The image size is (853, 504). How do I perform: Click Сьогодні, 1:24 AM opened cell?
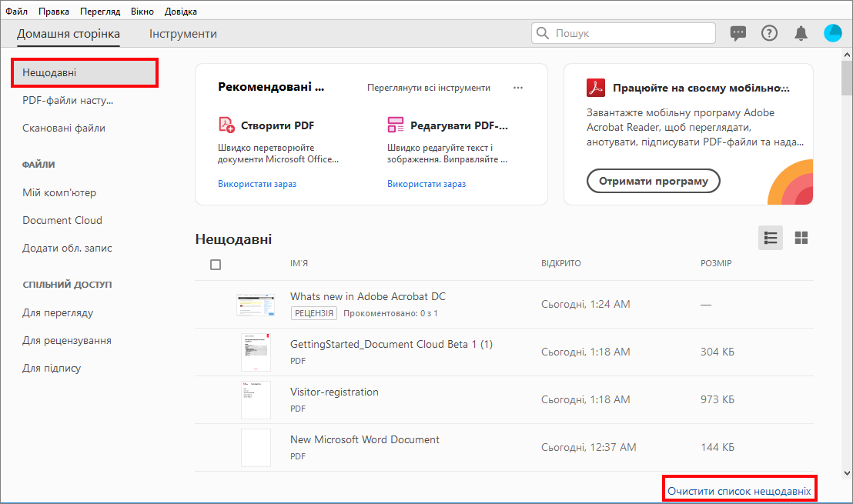pyautogui.click(x=585, y=305)
